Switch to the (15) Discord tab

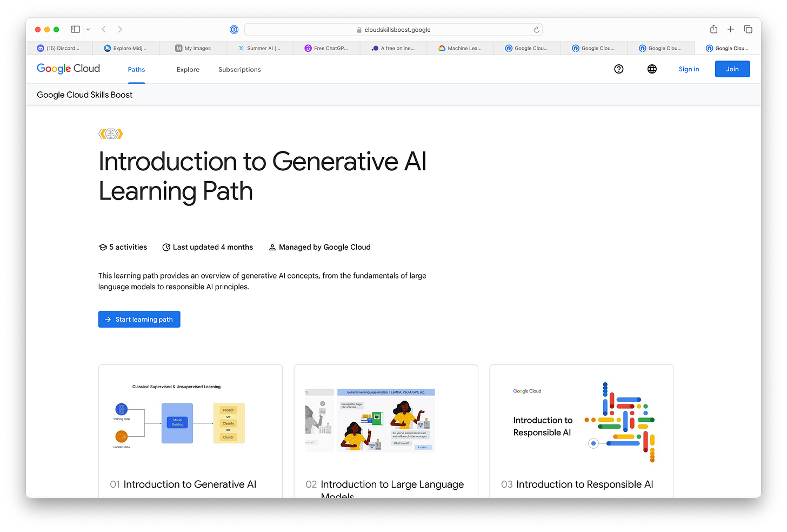click(x=59, y=48)
